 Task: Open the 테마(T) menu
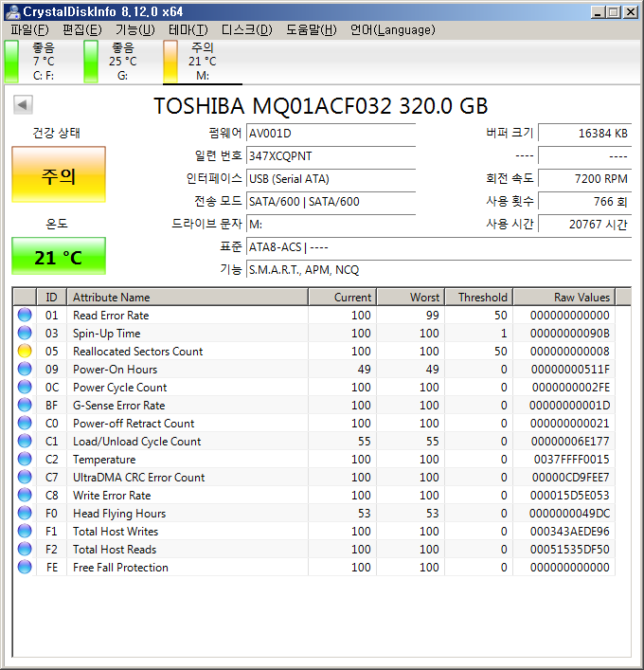point(188,29)
